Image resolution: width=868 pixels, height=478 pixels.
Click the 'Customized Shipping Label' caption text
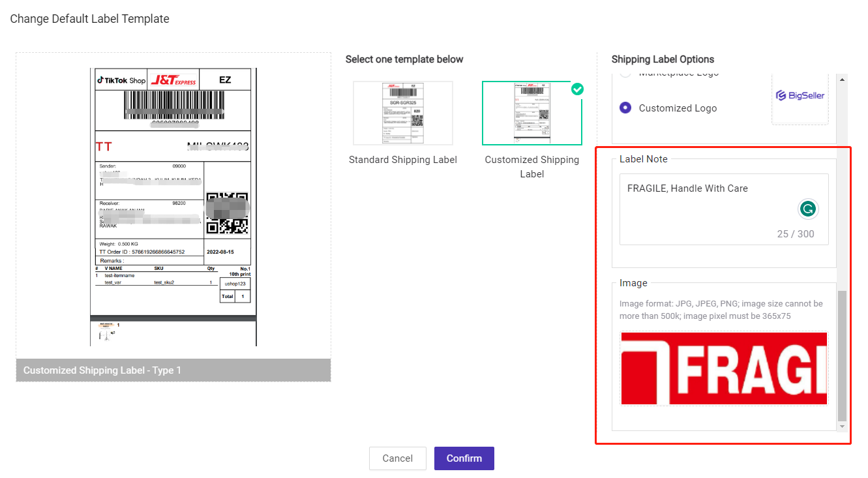point(532,167)
